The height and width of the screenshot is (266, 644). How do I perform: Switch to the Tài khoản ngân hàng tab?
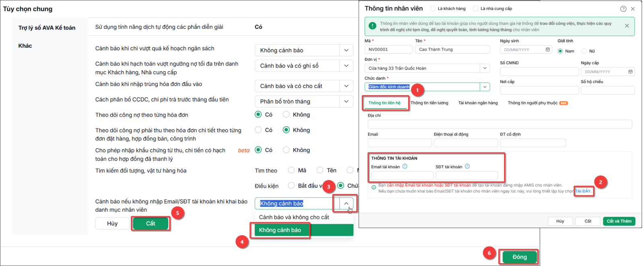point(478,103)
